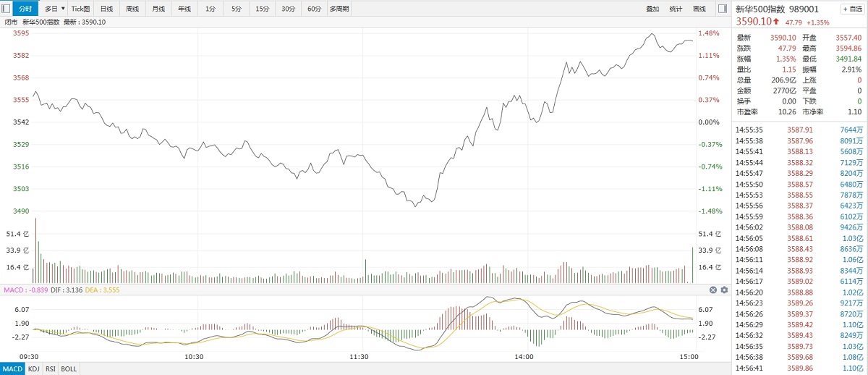Select the 14:56:32 tick row
Image resolution: width=868 pixels, height=375 pixels.
click(799, 335)
